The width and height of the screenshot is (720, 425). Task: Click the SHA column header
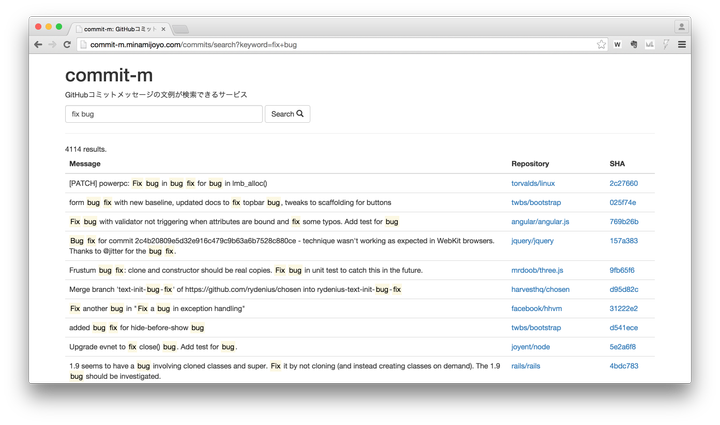point(617,164)
